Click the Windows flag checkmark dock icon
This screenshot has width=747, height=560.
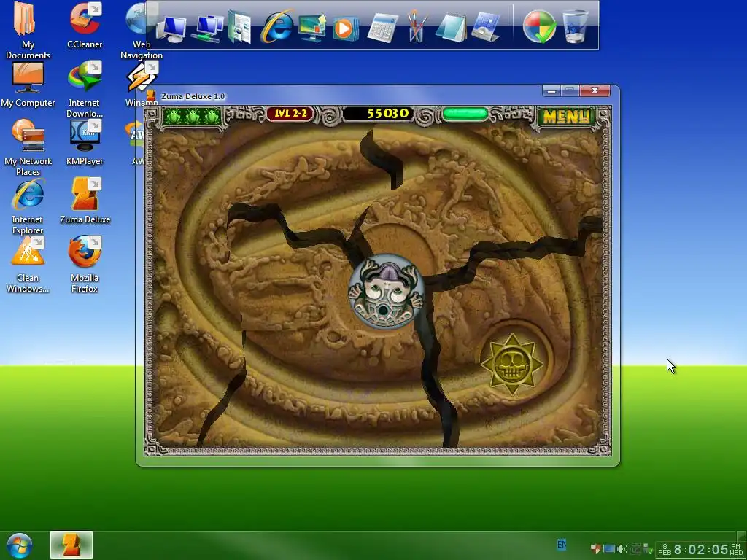click(539, 27)
